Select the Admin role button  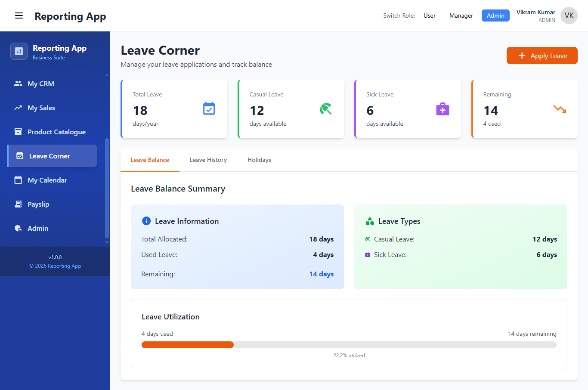pos(495,15)
